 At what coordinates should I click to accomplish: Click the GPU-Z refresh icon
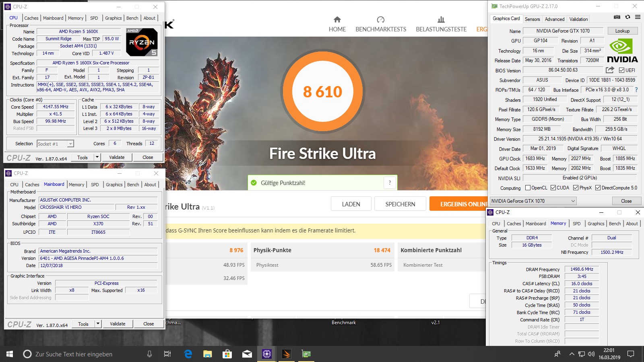[x=627, y=17]
